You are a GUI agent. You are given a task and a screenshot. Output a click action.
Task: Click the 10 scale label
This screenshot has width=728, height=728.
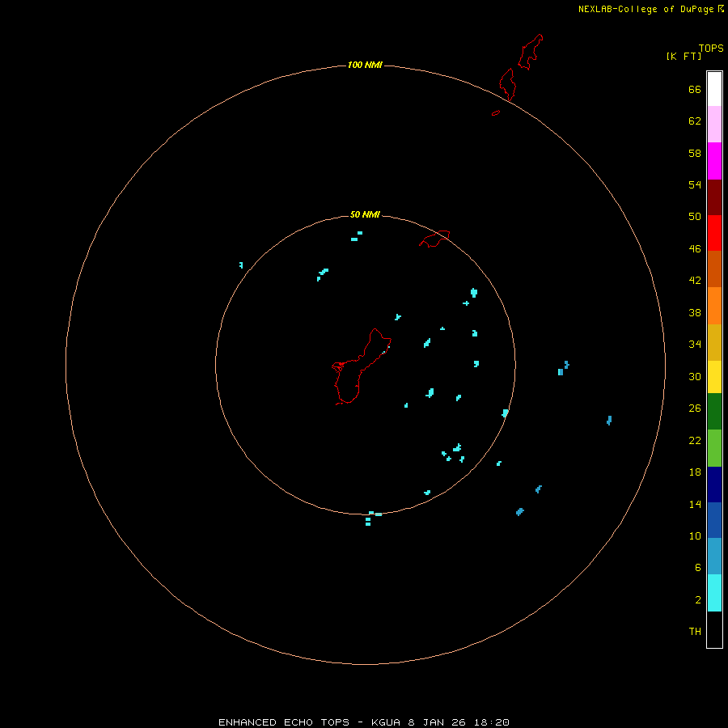click(695, 535)
